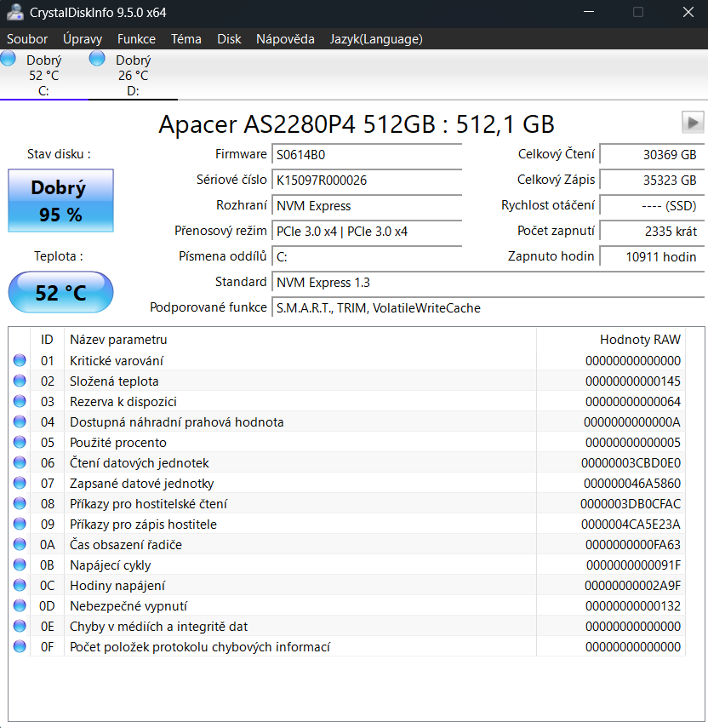Open the Téma menu

pos(186,38)
